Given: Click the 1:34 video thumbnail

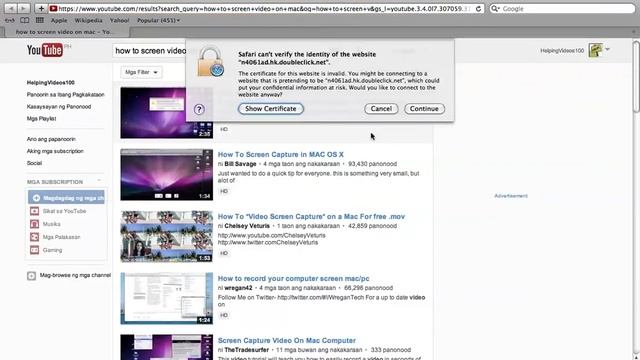Looking at the screenshot, I should pos(166,174).
